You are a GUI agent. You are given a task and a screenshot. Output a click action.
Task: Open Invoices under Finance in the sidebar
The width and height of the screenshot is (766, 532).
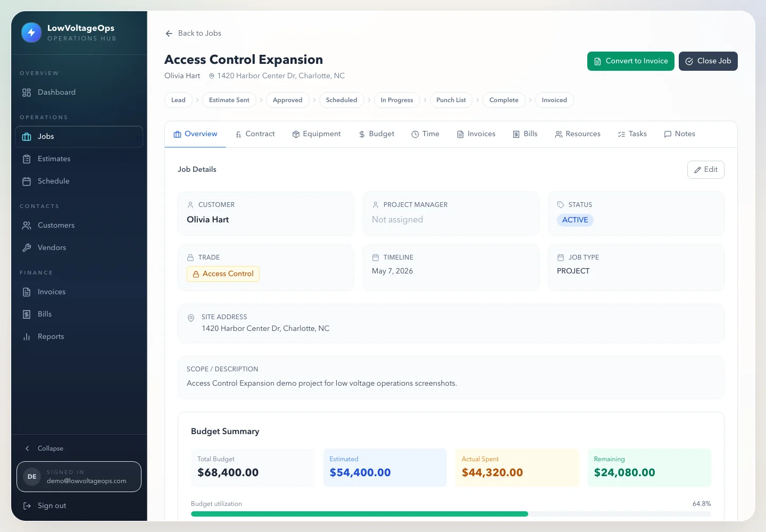click(79, 292)
